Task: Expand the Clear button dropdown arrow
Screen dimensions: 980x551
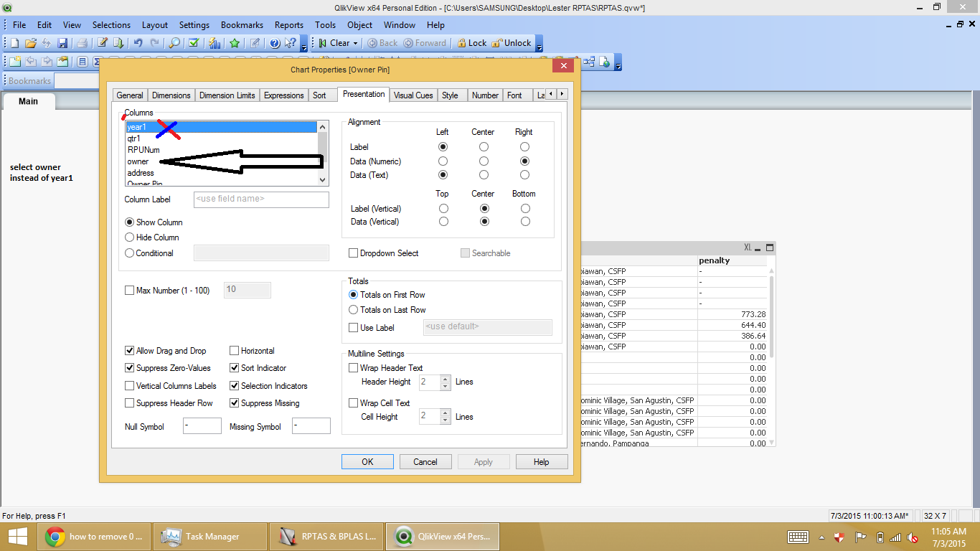Action: [355, 43]
